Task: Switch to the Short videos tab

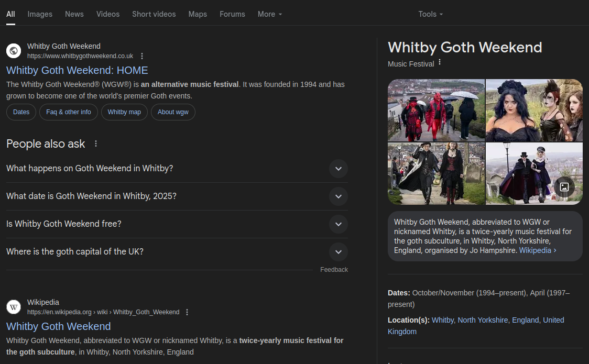Action: [x=154, y=14]
